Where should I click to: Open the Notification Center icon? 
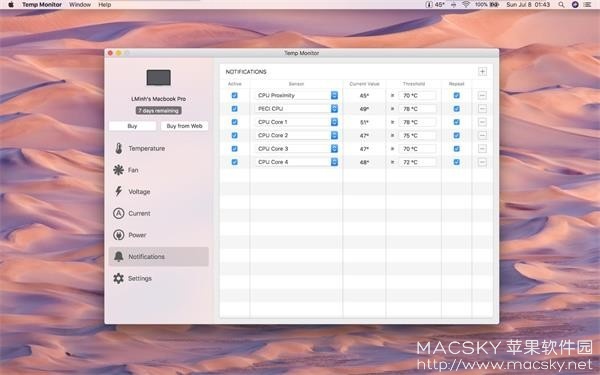click(588, 5)
